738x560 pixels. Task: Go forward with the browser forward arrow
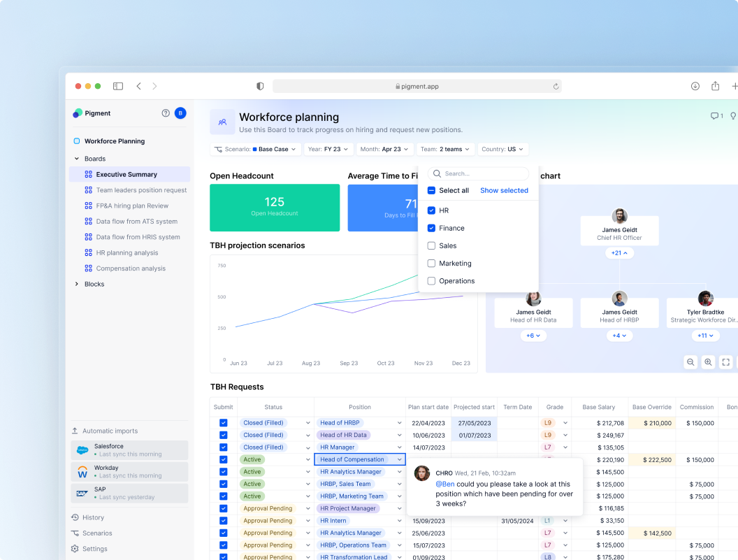(154, 86)
